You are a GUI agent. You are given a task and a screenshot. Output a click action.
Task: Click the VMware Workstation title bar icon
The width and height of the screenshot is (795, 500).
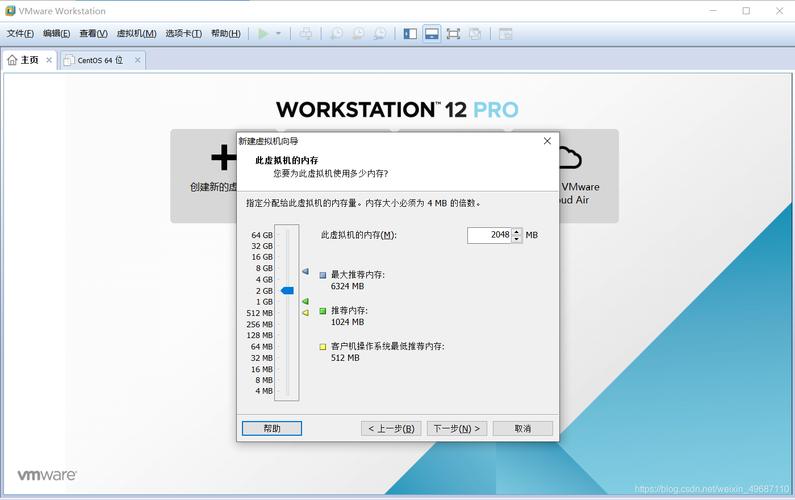[x=10, y=11]
